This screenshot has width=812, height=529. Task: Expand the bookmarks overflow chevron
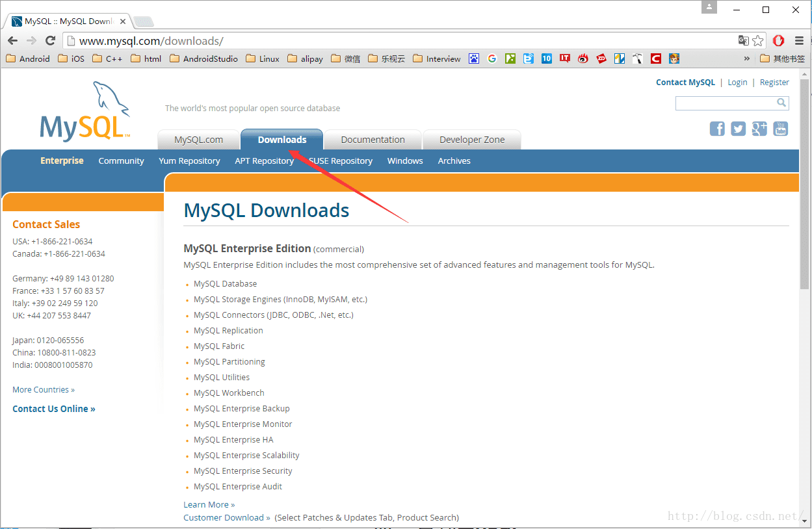[x=747, y=58]
